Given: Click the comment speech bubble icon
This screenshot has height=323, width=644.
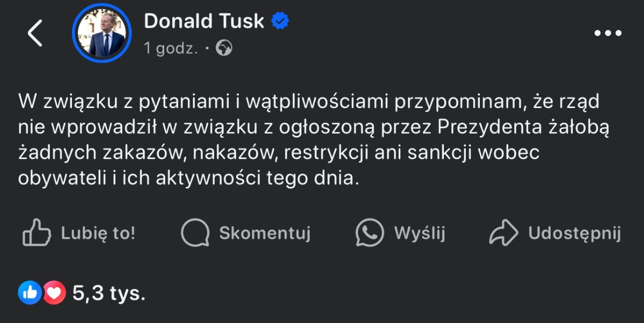Looking at the screenshot, I should pyautogui.click(x=195, y=233).
